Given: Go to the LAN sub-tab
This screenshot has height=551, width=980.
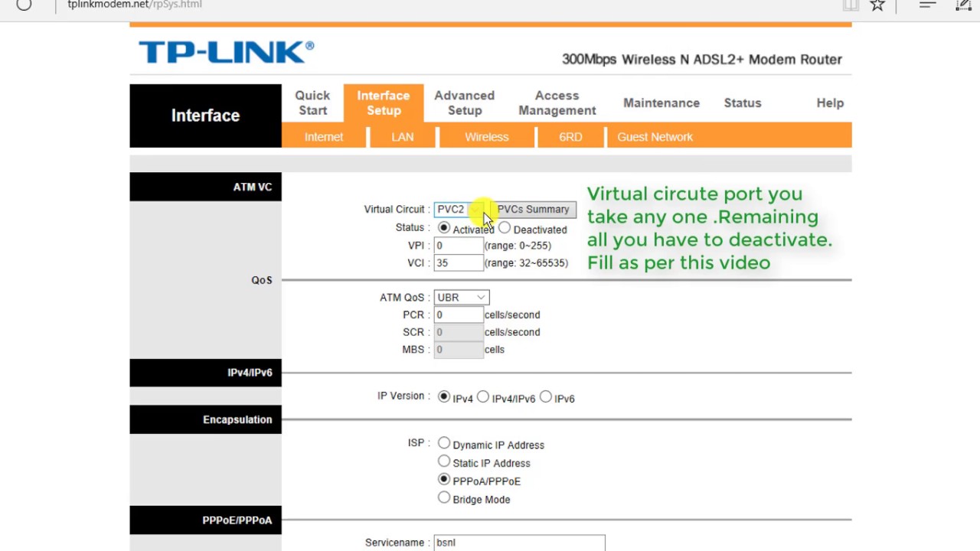Looking at the screenshot, I should [x=403, y=137].
